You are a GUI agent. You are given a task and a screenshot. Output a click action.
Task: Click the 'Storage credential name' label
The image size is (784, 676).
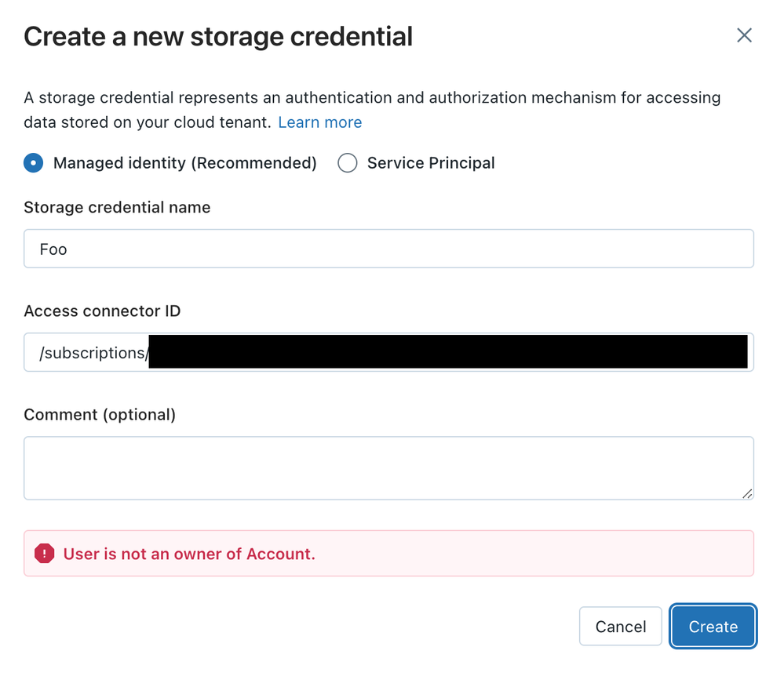tap(117, 208)
